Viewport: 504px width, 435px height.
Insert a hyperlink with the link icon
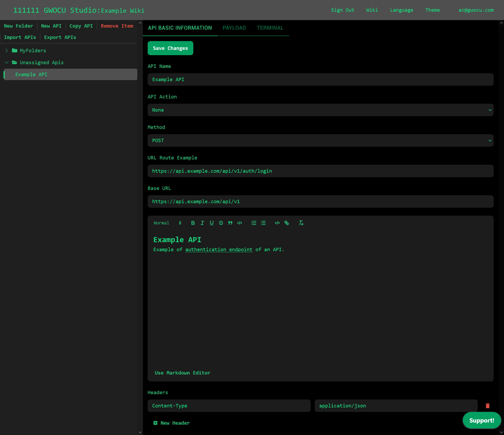[x=287, y=223]
